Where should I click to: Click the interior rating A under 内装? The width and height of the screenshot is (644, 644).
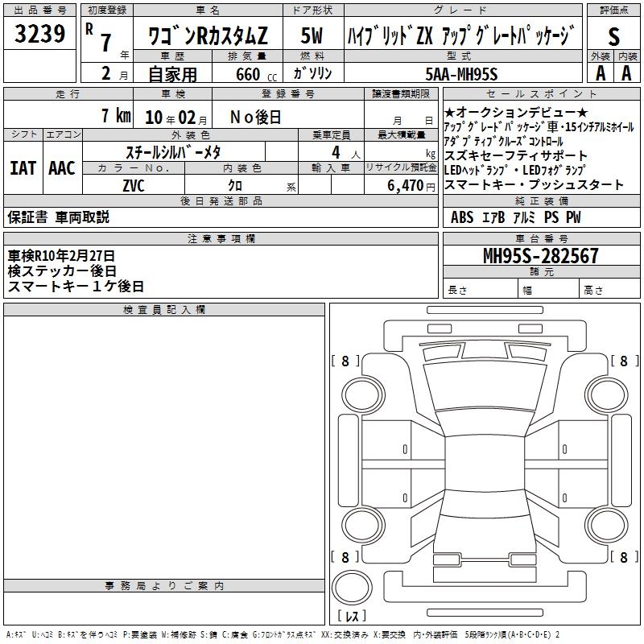pos(626,73)
